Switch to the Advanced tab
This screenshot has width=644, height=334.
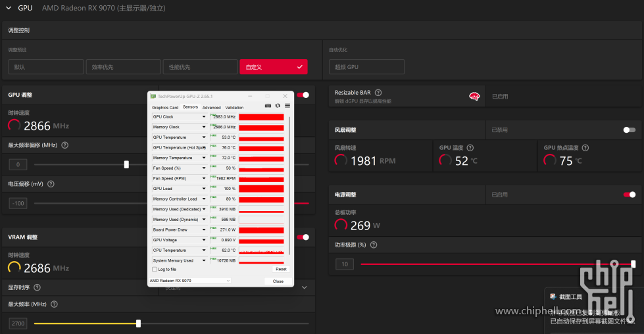(212, 108)
